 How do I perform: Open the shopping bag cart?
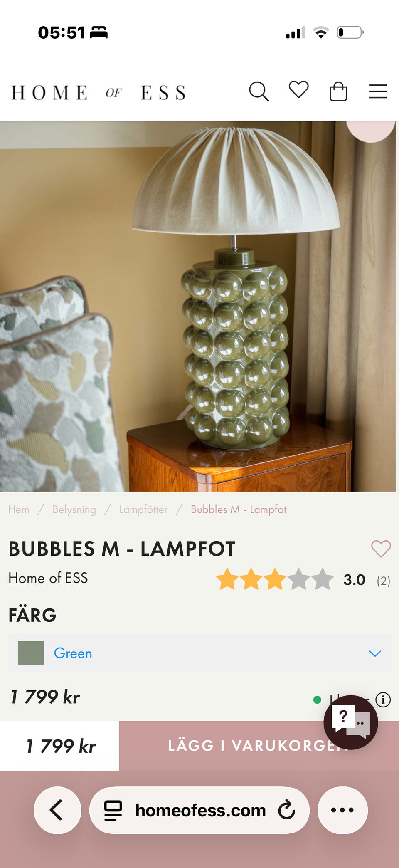338,91
